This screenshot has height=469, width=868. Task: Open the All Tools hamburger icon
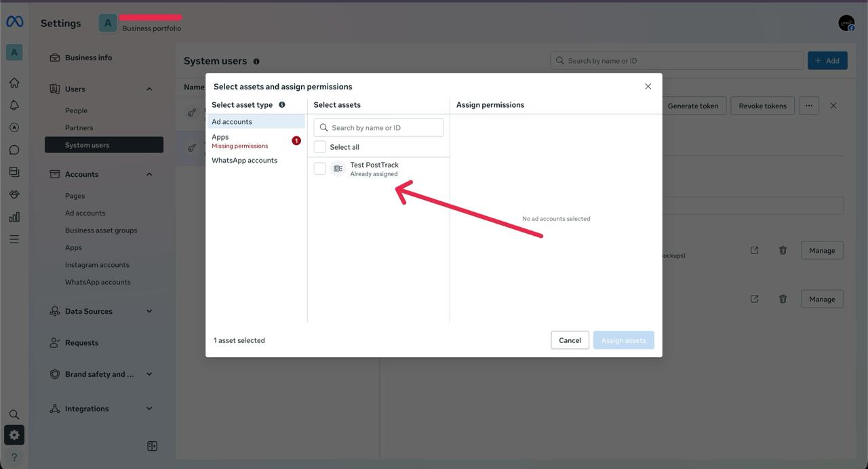[x=14, y=239]
